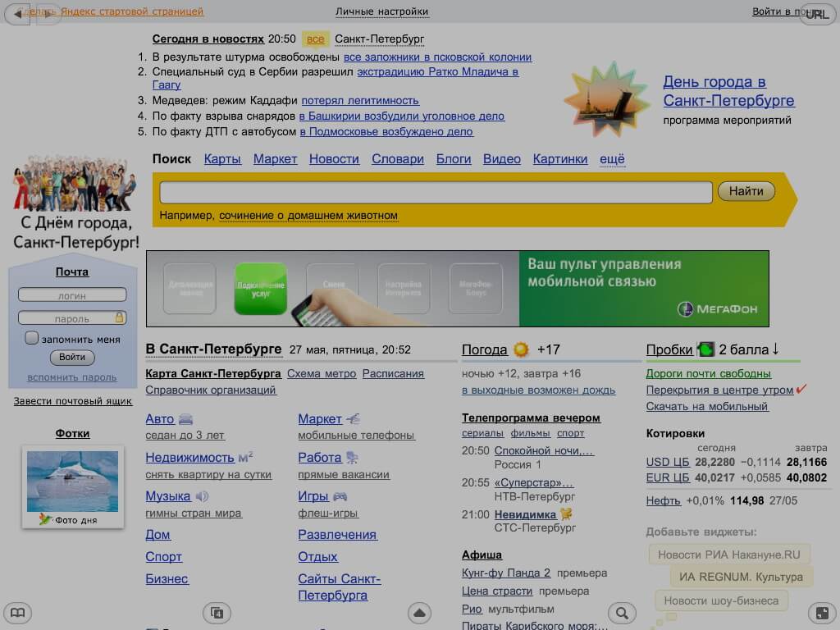Open в выходные возможен дождь forecast link
The width and height of the screenshot is (840, 630).
pyautogui.click(x=538, y=390)
